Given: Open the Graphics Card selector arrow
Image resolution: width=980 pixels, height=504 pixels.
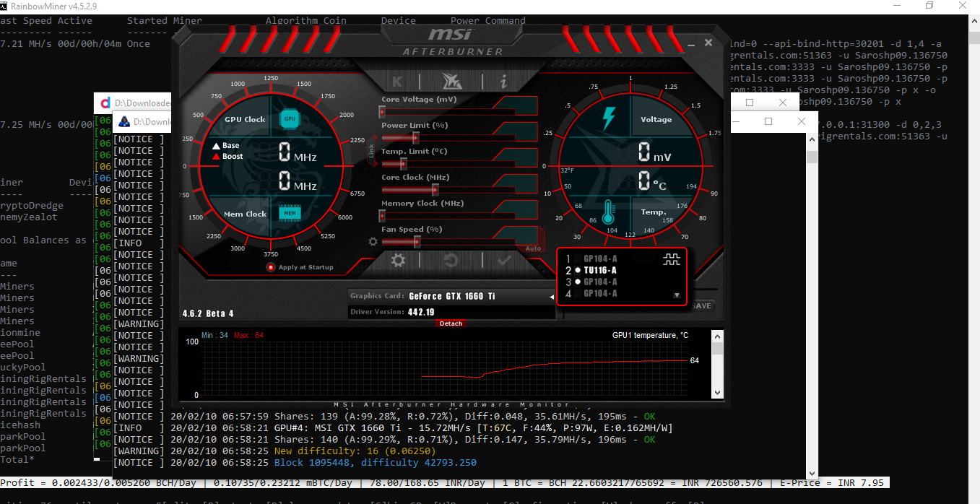Looking at the screenshot, I should click(x=552, y=296).
